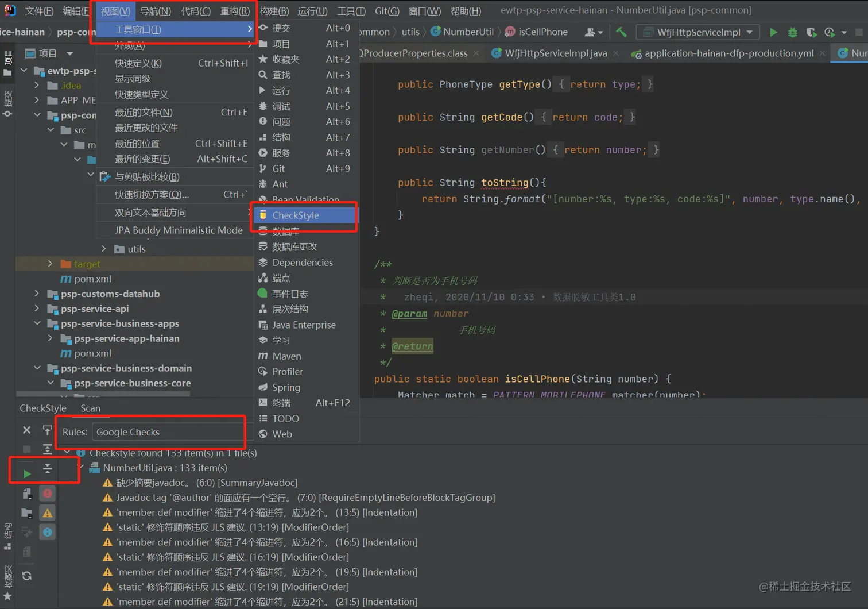Screen dimensions: 868x609
Task: Click the utils breadcrumb
Action: [410, 32]
